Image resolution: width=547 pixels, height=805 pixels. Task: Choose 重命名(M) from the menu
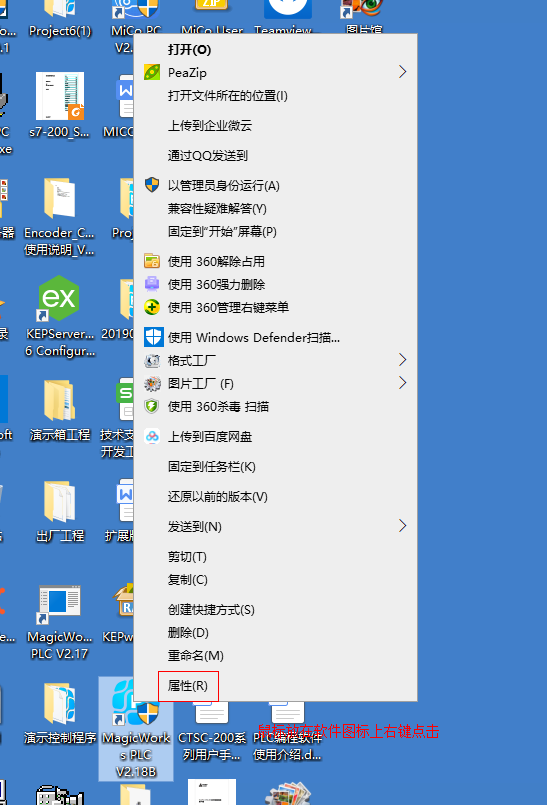[x=196, y=656]
